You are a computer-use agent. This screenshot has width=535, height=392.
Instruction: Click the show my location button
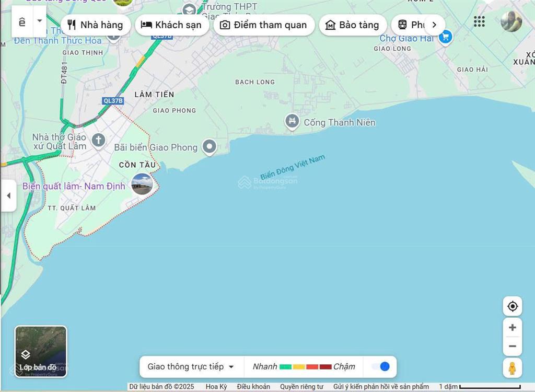[512, 306]
